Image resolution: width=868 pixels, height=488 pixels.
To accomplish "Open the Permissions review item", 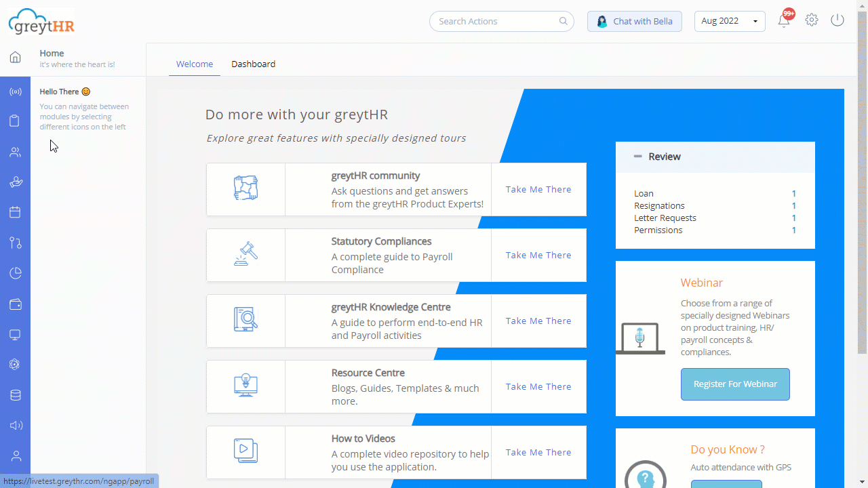I will pos(658,230).
